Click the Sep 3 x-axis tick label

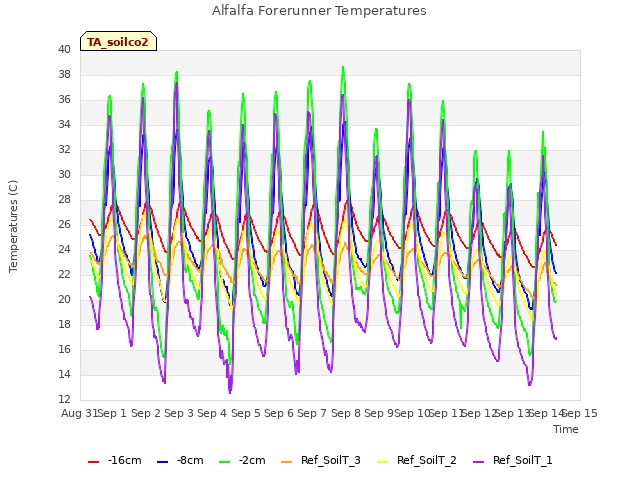(179, 413)
